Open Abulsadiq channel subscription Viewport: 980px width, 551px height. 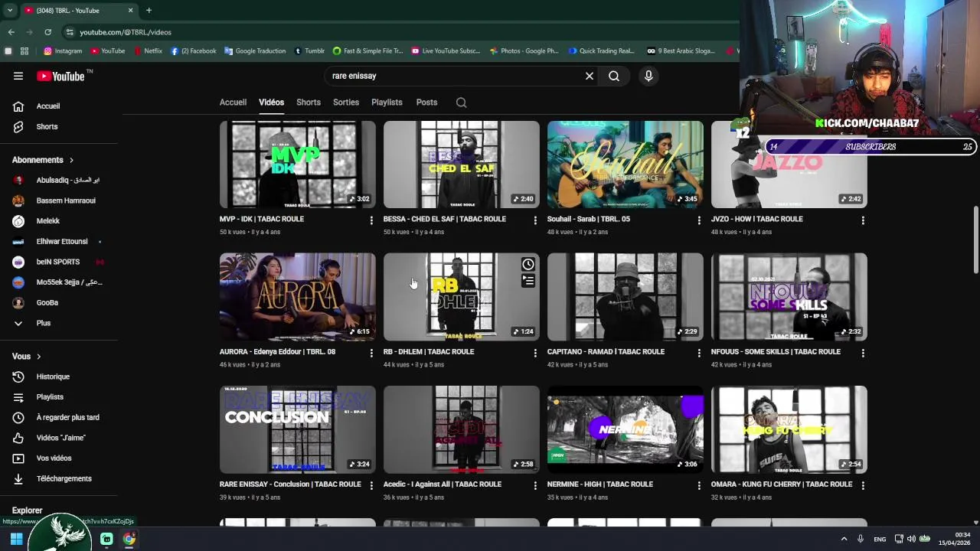click(59, 181)
